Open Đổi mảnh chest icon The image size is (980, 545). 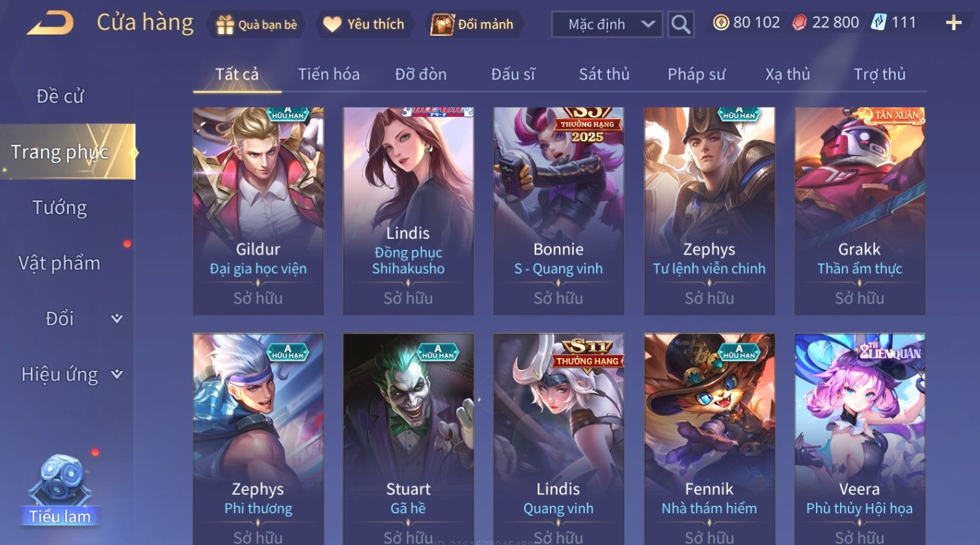click(x=442, y=25)
